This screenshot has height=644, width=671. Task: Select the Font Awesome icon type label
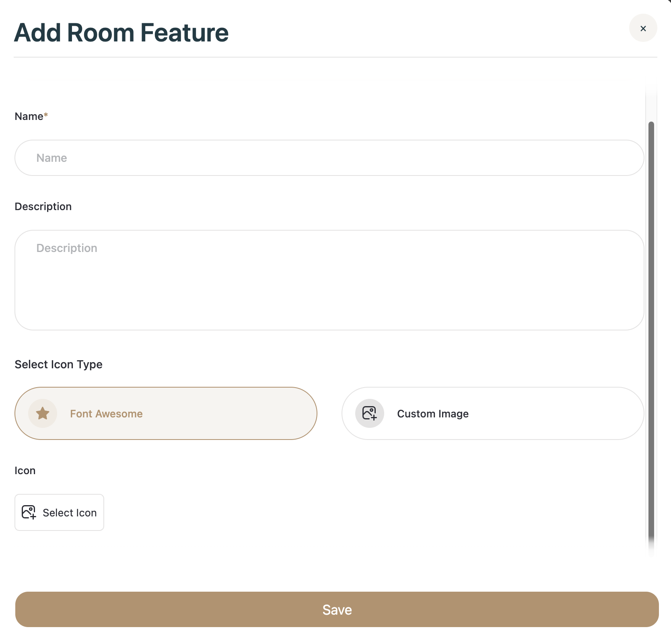point(106,414)
